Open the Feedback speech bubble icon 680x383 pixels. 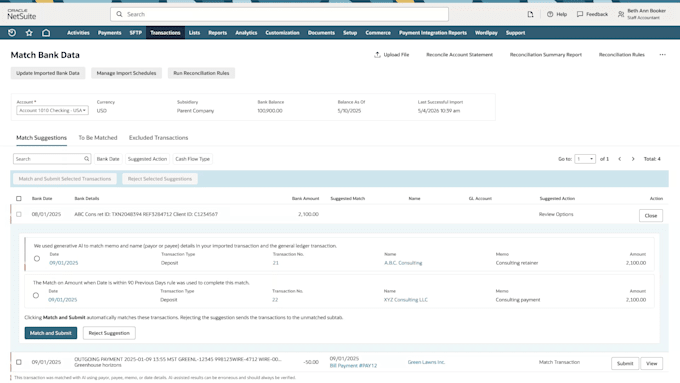coord(580,14)
